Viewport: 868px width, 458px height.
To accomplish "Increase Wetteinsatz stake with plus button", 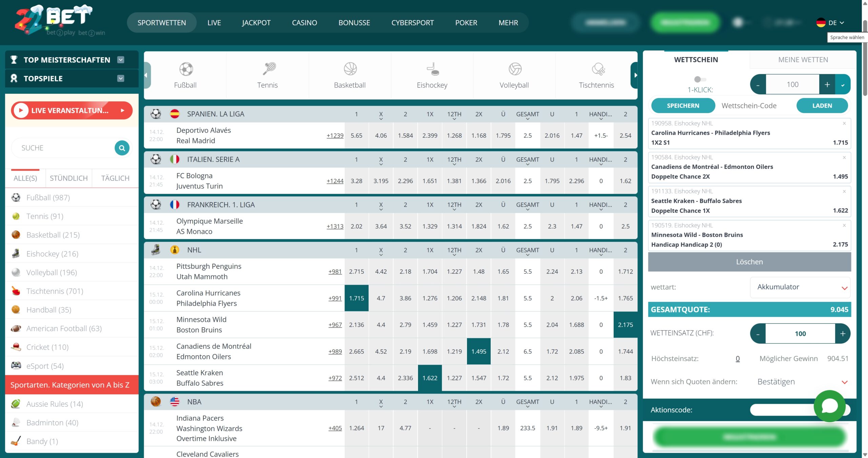I will 843,333.
